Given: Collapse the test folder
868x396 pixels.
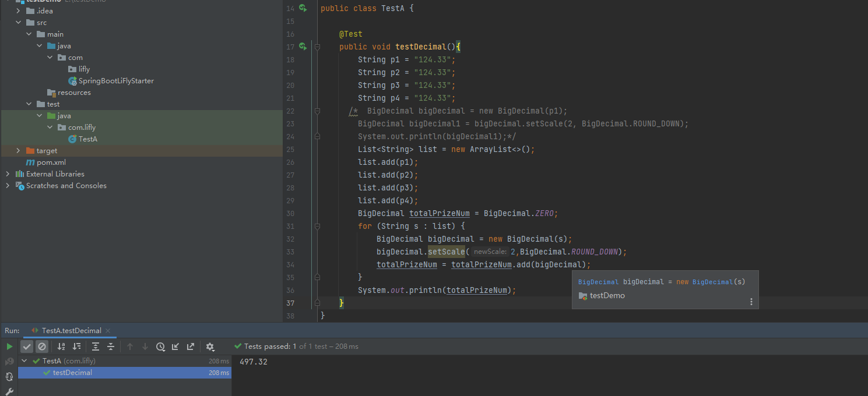Looking at the screenshot, I should point(29,104).
